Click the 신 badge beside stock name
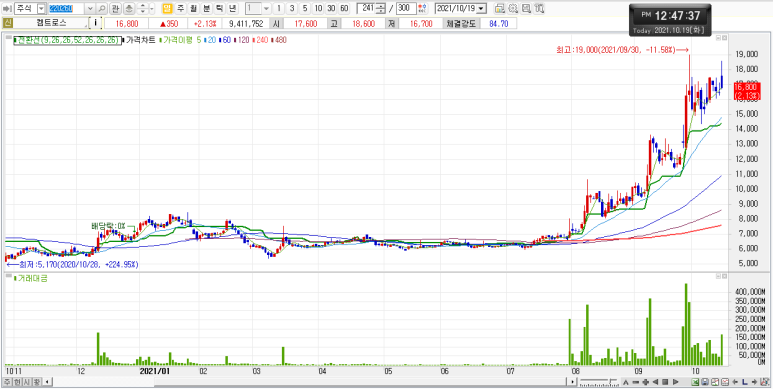Viewport: 773px width, 389px height. point(7,23)
